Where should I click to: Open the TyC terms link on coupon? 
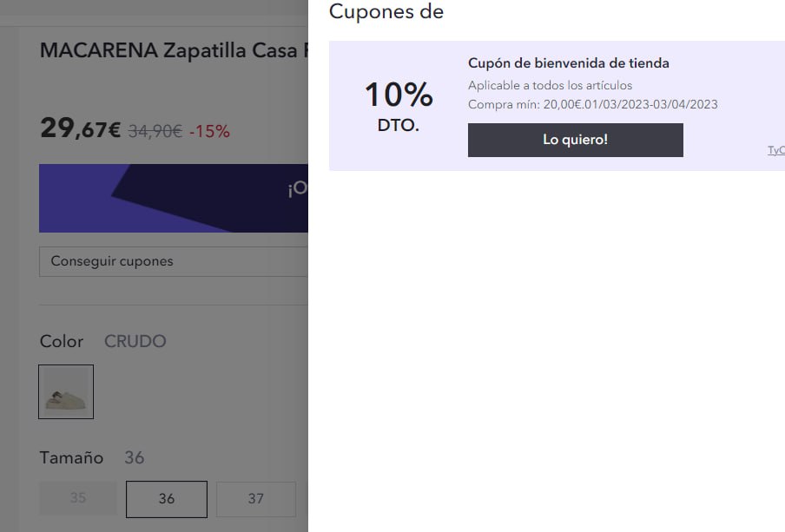click(x=776, y=150)
